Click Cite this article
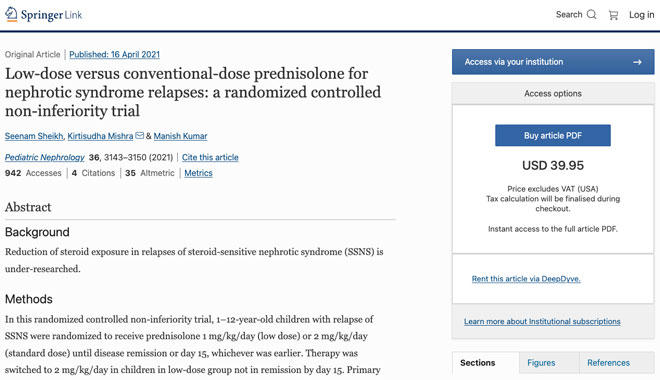Screen dimensions: 660x380 pyautogui.click(x=210, y=157)
